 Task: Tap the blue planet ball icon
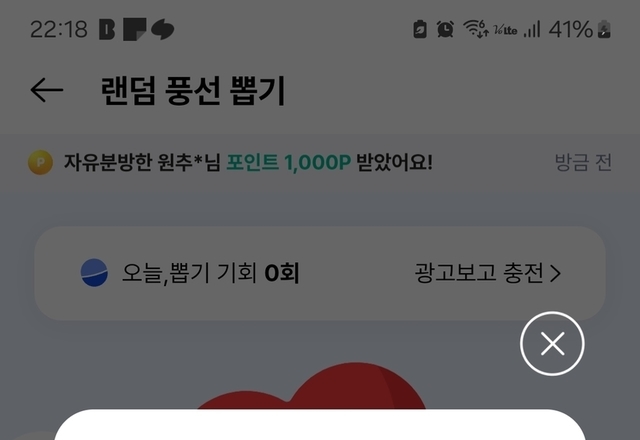click(x=94, y=273)
